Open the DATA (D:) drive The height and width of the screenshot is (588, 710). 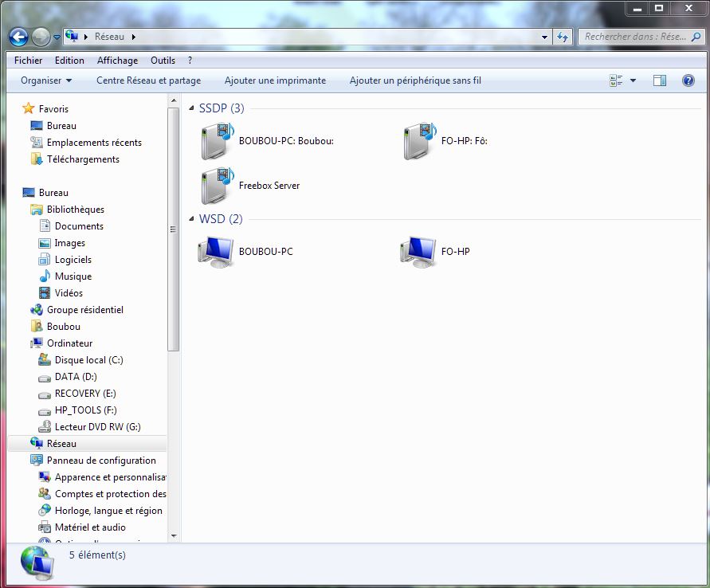click(x=68, y=377)
